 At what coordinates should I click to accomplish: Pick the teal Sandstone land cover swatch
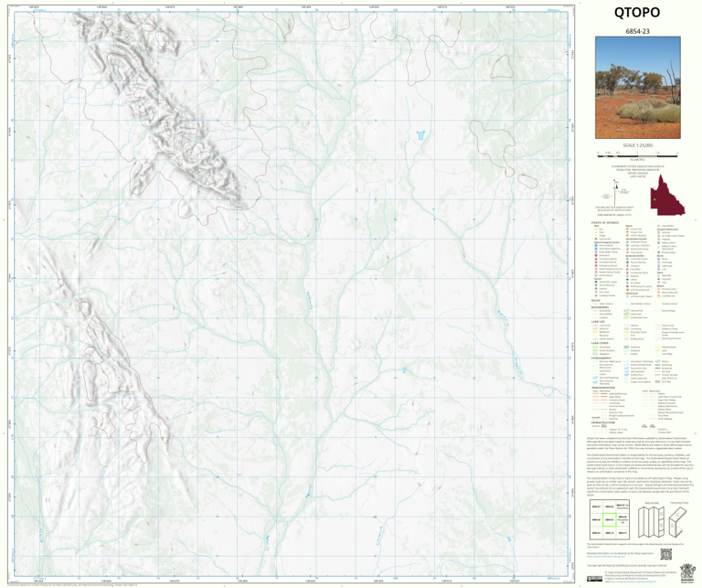pos(626,347)
